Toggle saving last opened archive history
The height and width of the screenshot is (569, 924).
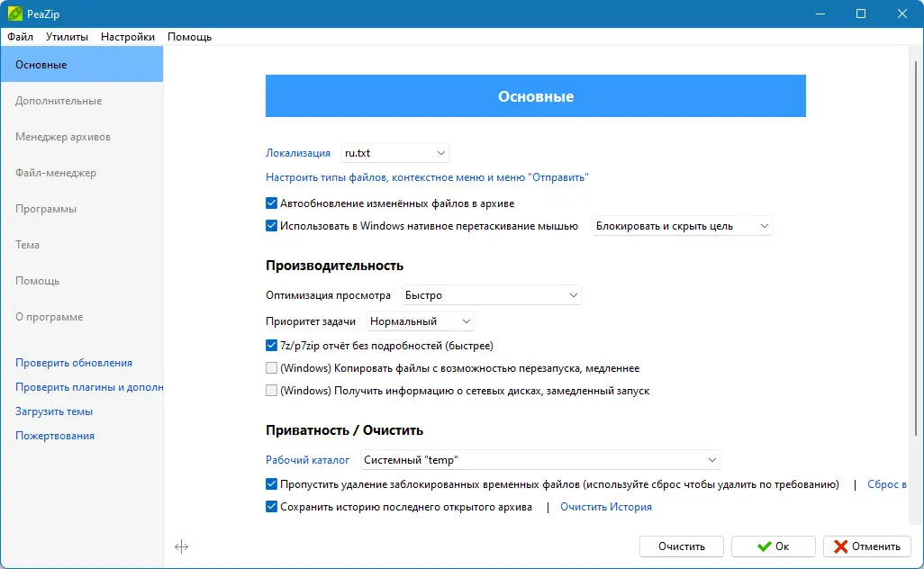click(271, 507)
